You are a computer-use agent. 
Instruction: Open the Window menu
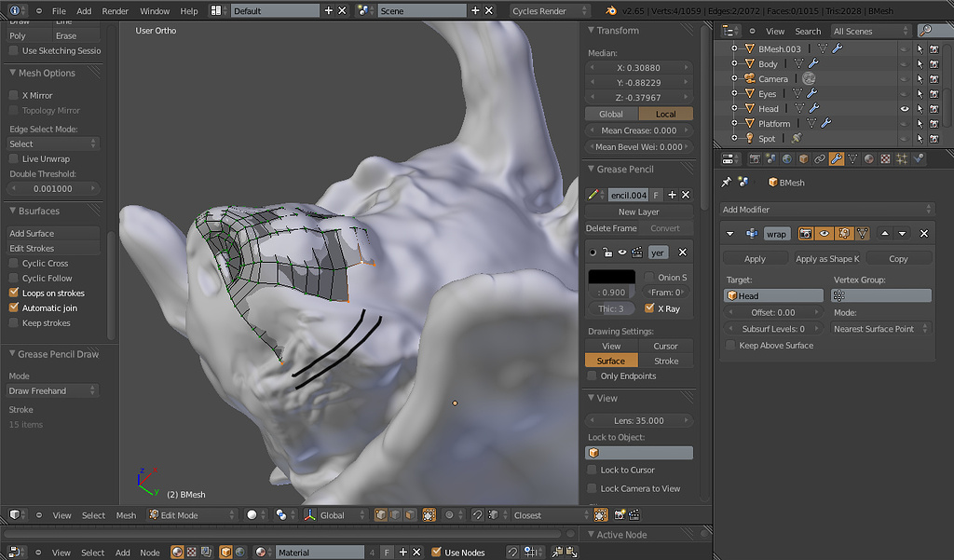155,11
